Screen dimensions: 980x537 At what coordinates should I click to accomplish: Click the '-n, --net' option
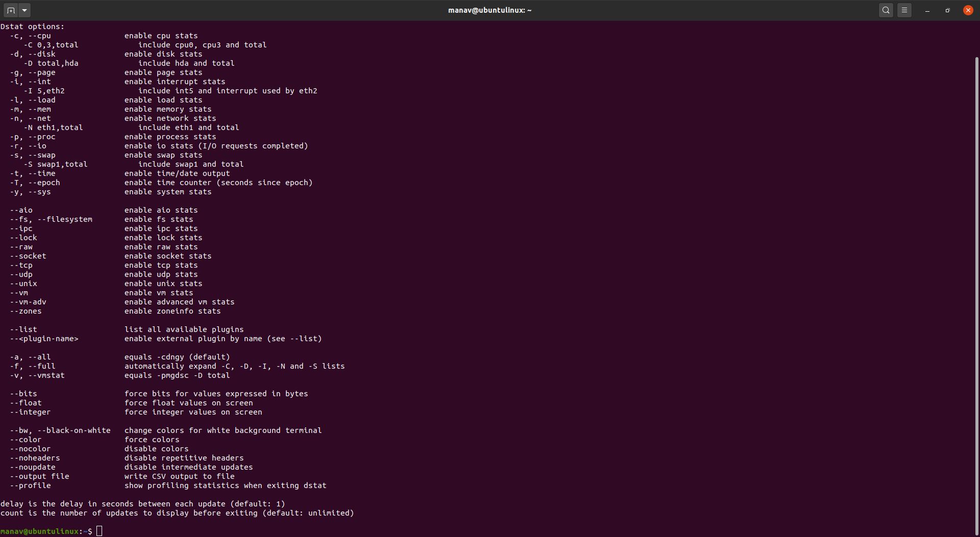(31, 118)
